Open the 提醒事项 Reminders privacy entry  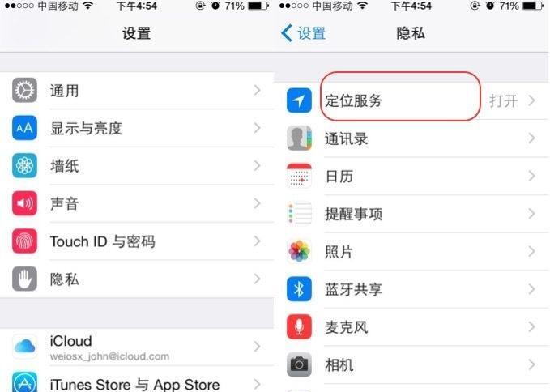(411, 214)
